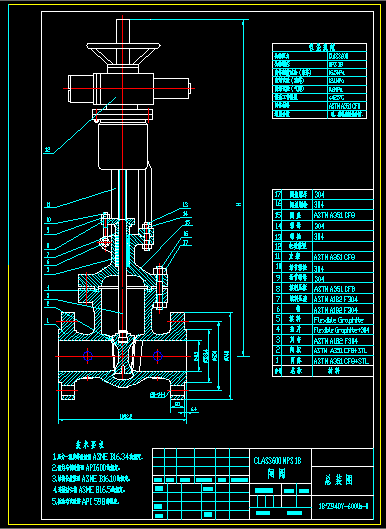Select the 总装图 title text
Image resolution: width=386 pixels, height=529 pixels.
coord(339,480)
